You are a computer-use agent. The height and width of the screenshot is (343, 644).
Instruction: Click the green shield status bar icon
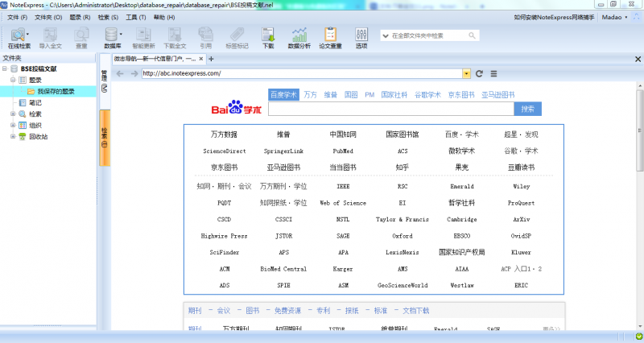(639, 337)
